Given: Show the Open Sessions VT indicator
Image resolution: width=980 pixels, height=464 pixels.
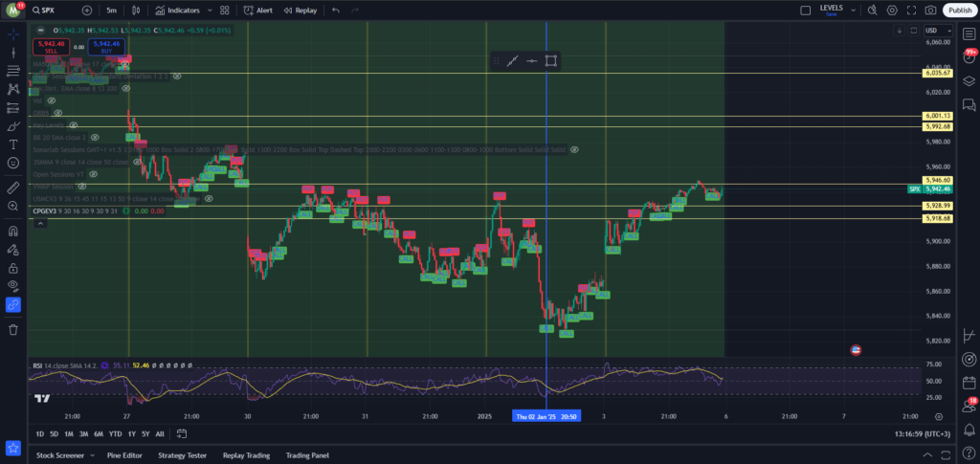Looking at the screenshot, I should 93,174.
